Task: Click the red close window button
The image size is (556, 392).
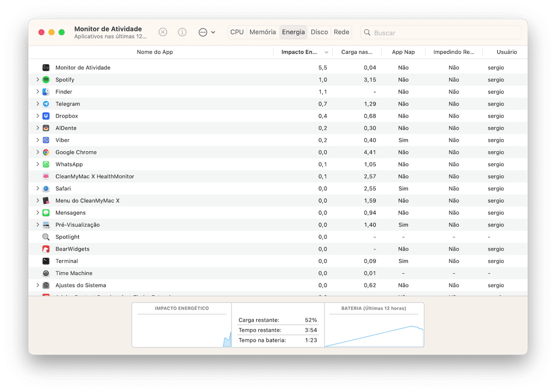Action: coord(41,32)
